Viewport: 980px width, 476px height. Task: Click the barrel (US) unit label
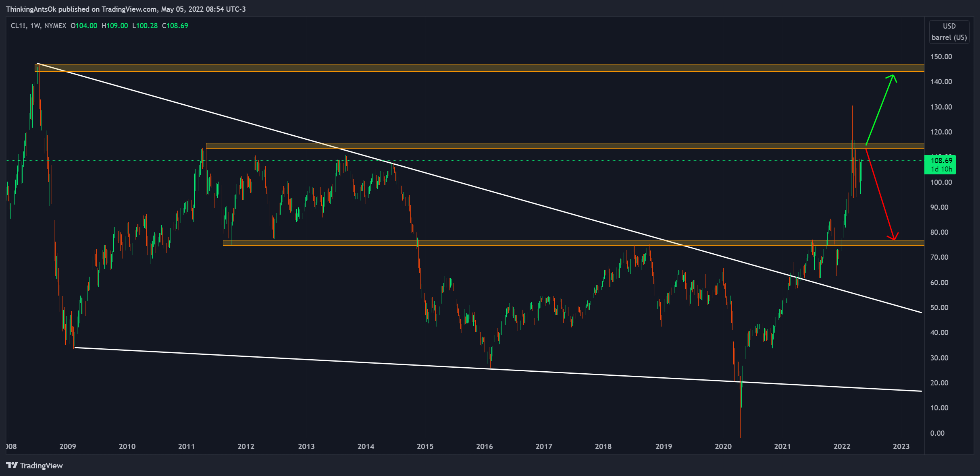click(x=949, y=37)
